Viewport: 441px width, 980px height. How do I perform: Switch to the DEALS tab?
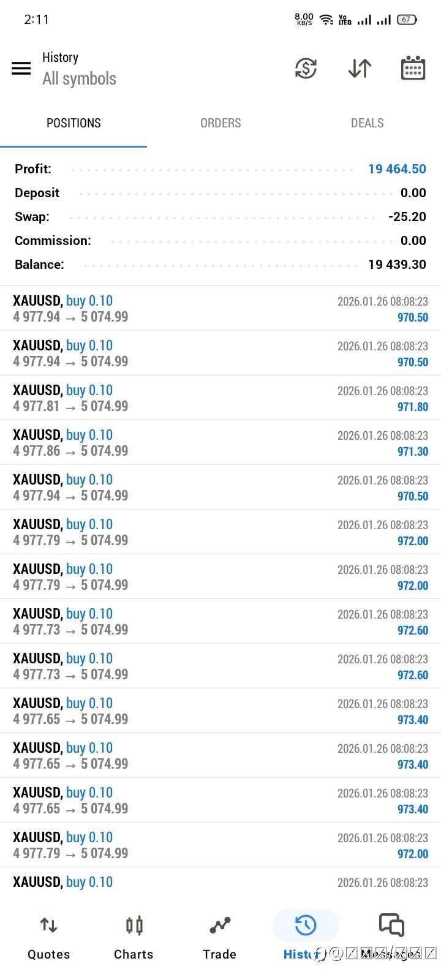[x=367, y=123]
